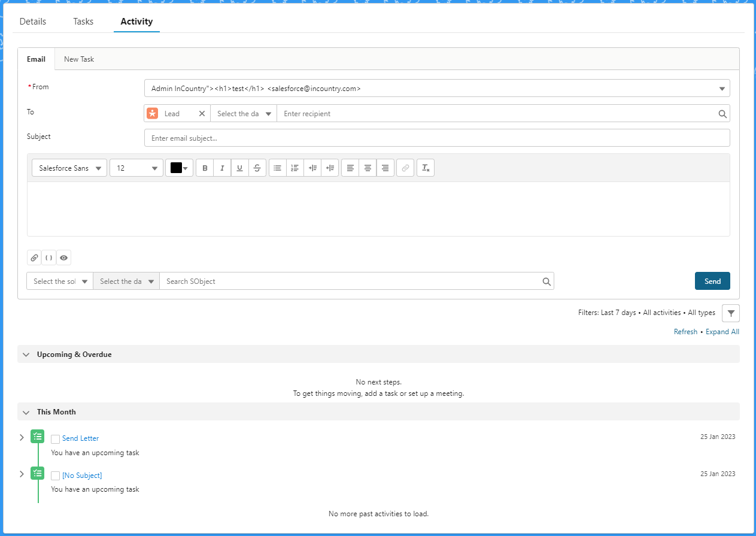Check the Send Letter task checkbox
This screenshot has height=536, width=756.
pos(55,438)
